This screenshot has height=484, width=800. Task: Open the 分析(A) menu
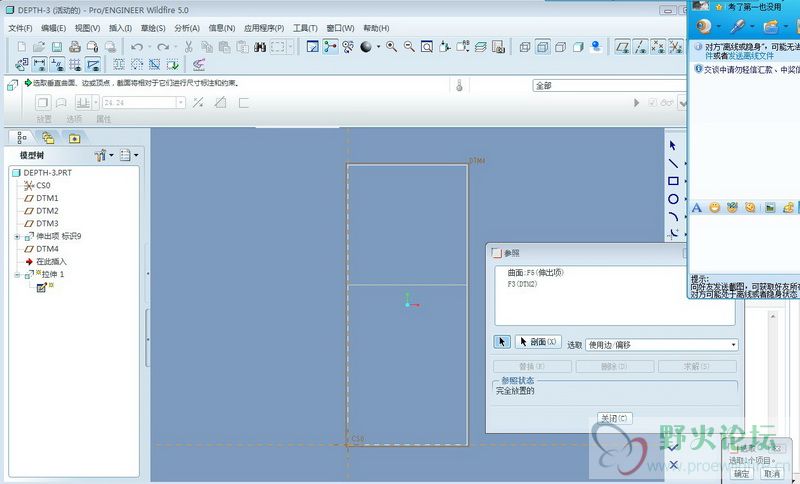pos(187,28)
